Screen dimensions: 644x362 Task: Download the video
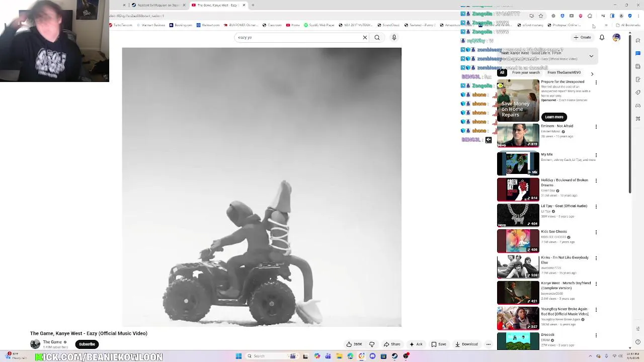tap(466, 344)
